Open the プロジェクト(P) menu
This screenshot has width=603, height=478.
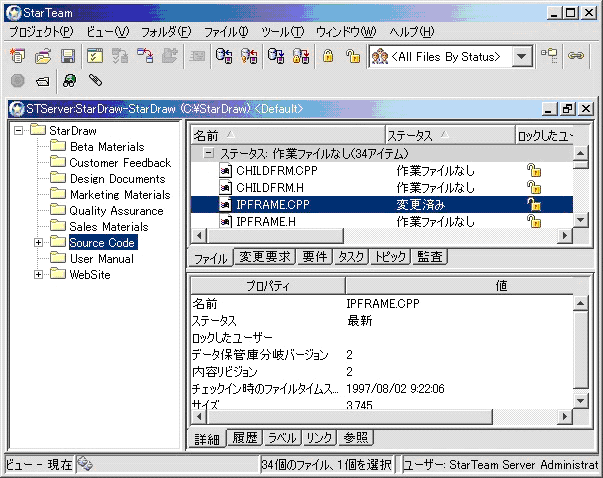pyautogui.click(x=41, y=32)
